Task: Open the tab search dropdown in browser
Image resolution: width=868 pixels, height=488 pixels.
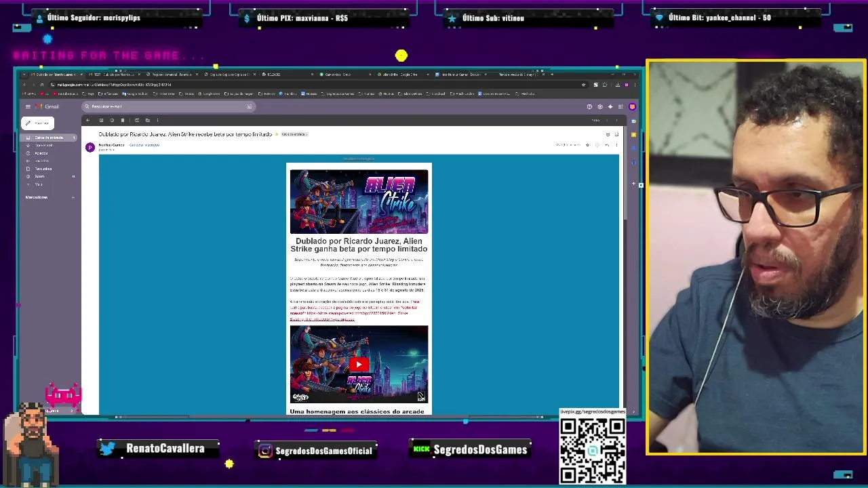Action: [24, 75]
